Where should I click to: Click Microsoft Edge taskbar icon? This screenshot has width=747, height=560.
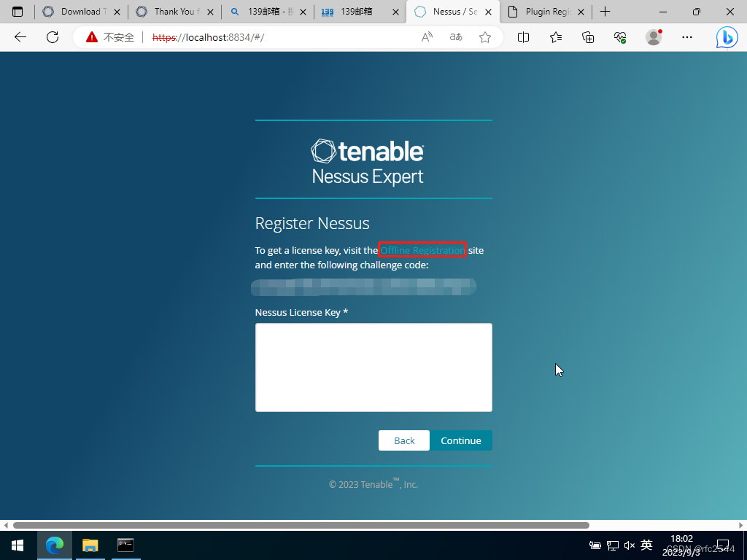[54, 545]
